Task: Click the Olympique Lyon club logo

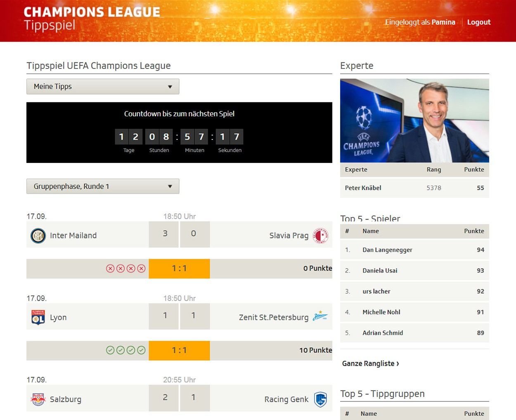Action: pos(38,317)
